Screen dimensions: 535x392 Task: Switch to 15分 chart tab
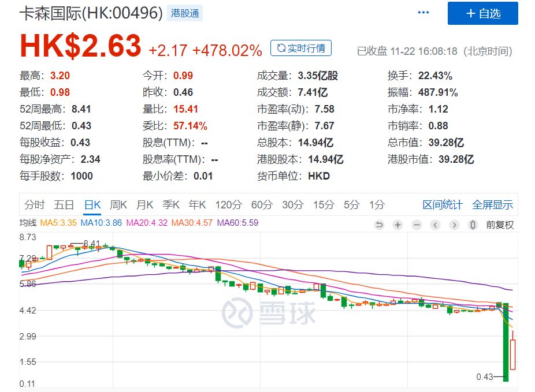point(324,205)
